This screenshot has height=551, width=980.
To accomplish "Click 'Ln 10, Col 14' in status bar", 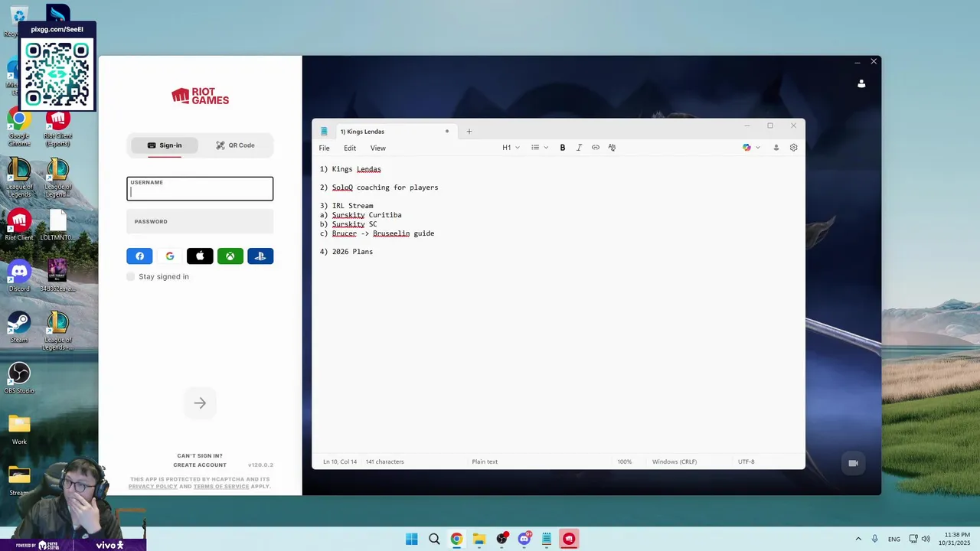I will pyautogui.click(x=340, y=461).
